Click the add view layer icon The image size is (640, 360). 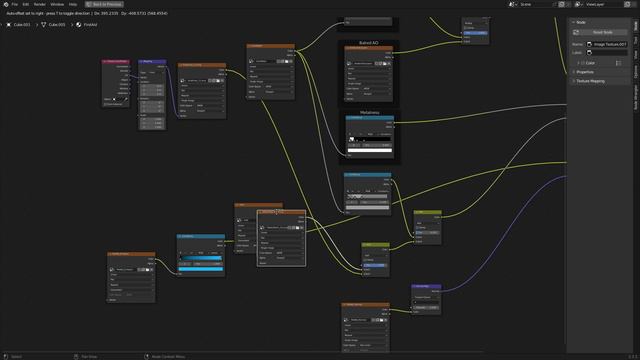627,4
